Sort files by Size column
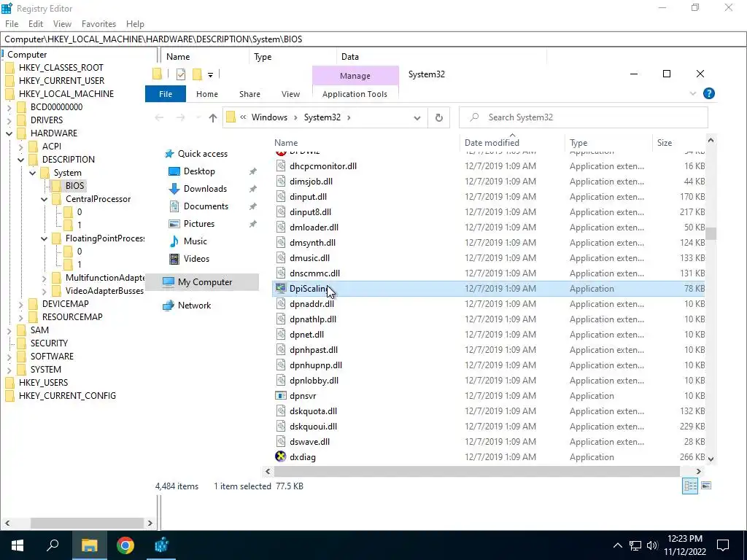Viewport: 747px width, 560px height. click(665, 143)
